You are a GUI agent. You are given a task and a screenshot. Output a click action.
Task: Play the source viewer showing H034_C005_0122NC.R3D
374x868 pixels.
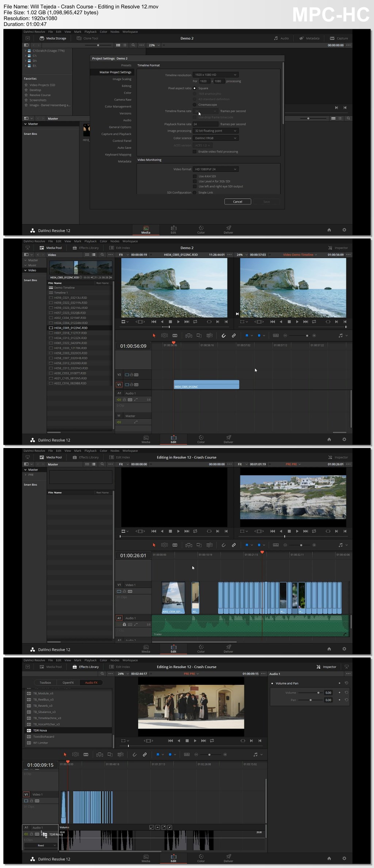(x=178, y=322)
